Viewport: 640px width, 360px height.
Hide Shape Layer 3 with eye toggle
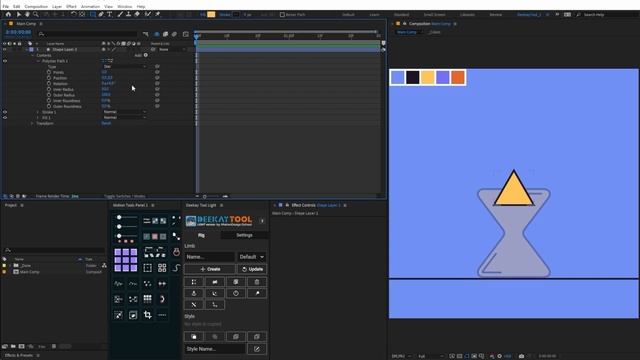[5, 49]
